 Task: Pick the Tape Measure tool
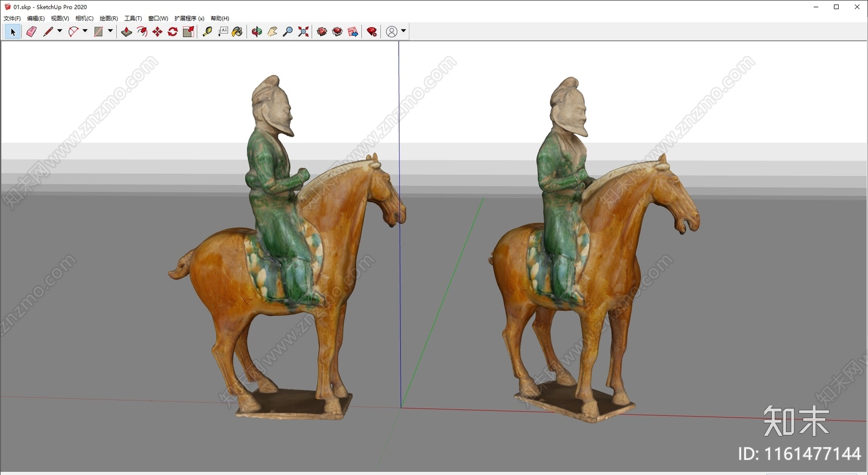point(207,32)
